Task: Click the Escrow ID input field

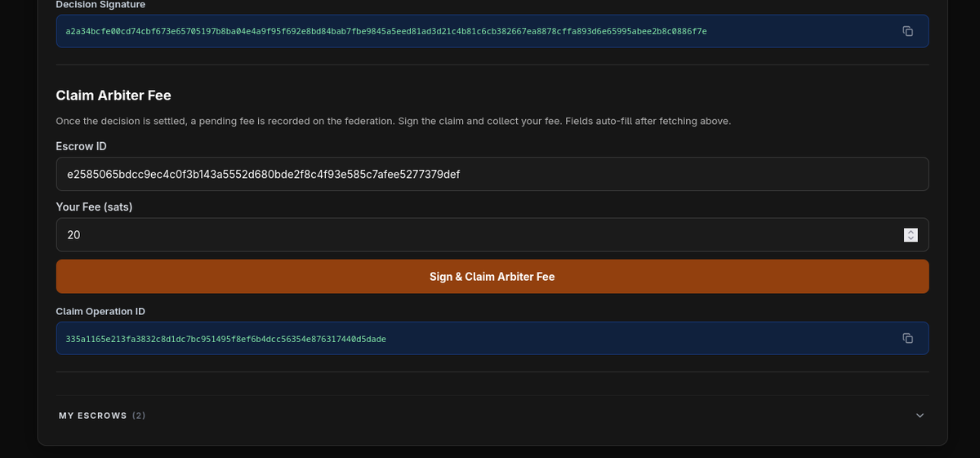Action: tap(492, 174)
